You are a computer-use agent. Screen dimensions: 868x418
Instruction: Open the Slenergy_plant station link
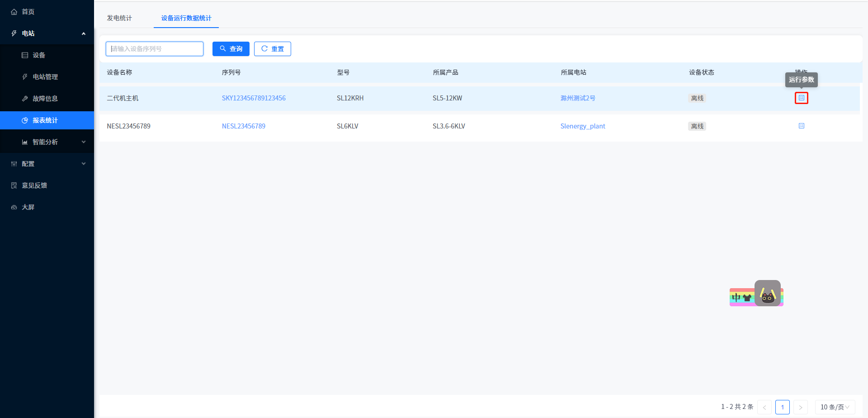(583, 126)
